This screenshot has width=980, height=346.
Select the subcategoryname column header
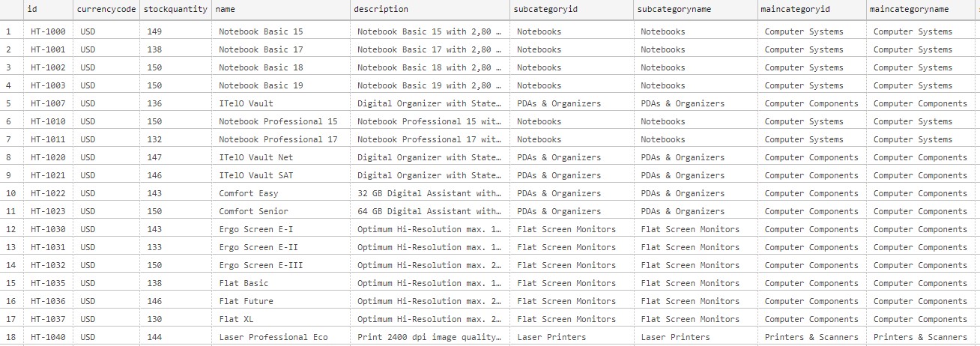695,10
